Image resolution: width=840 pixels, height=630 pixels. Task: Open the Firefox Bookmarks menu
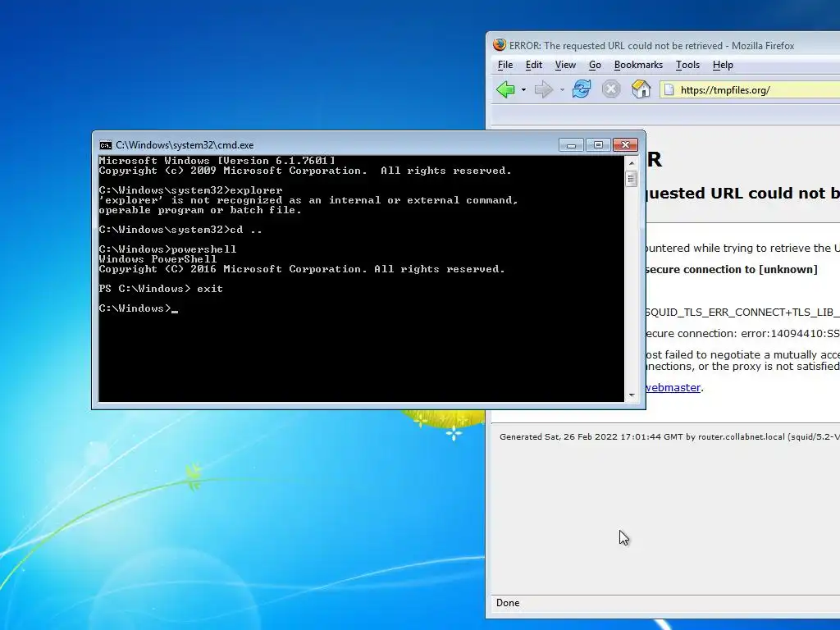(x=638, y=65)
